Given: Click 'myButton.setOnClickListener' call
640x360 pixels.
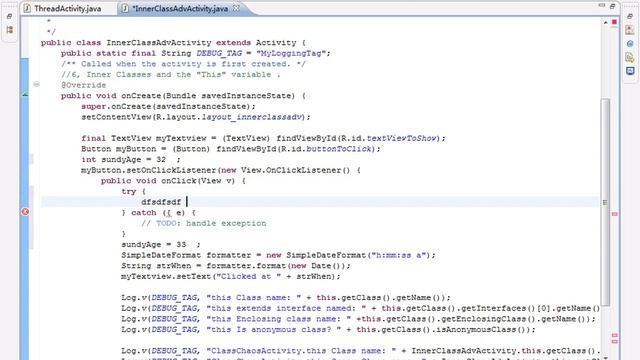Looking at the screenshot, I should (x=149, y=170).
